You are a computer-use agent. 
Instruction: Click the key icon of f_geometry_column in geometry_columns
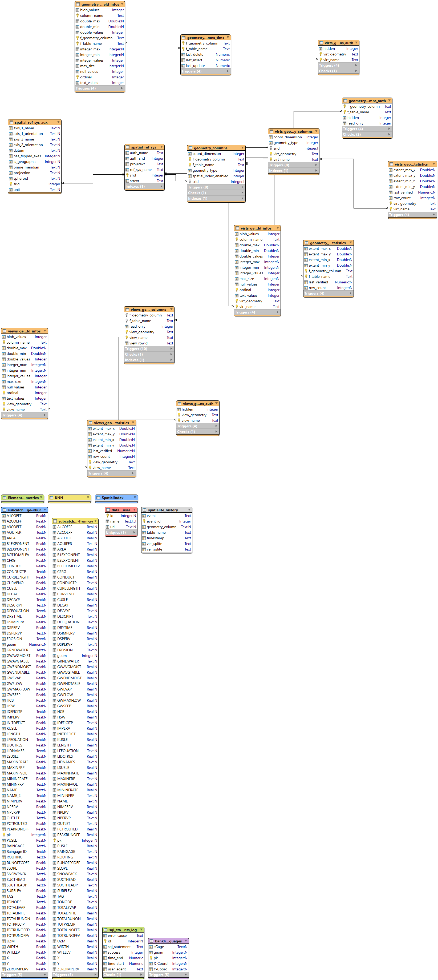click(x=190, y=159)
